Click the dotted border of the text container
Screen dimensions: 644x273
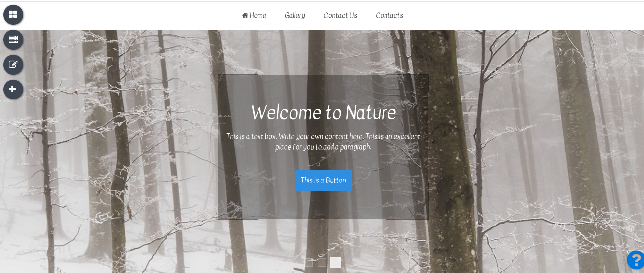[x=218, y=147]
